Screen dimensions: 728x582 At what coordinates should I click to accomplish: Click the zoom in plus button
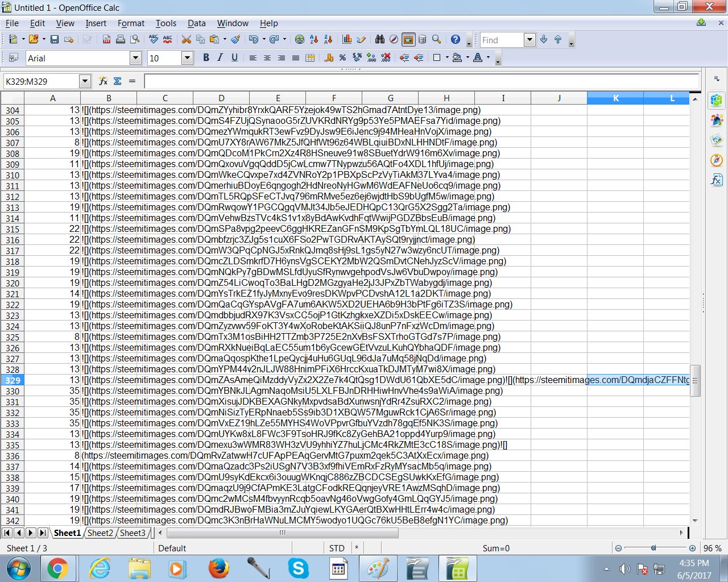pos(692,548)
